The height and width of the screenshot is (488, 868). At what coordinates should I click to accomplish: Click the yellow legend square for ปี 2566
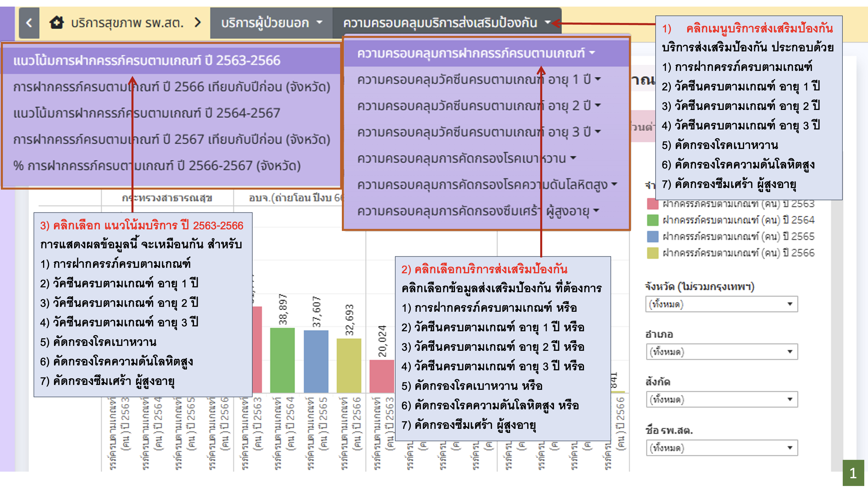coord(652,253)
